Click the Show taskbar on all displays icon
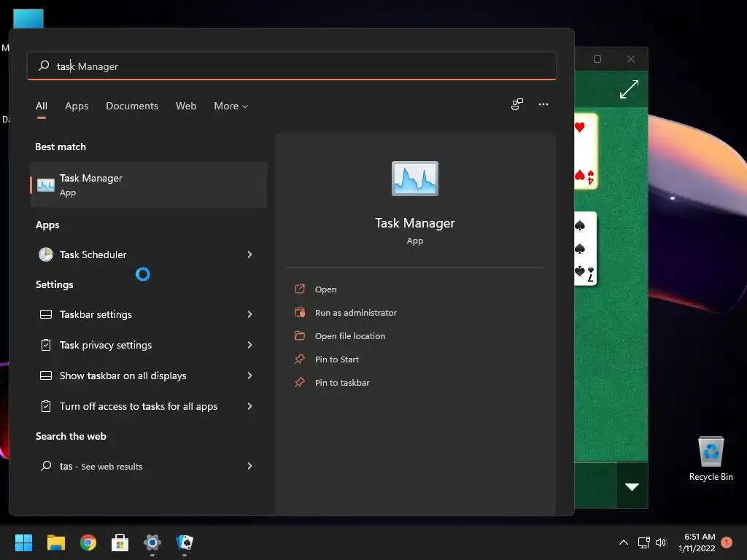 point(46,376)
